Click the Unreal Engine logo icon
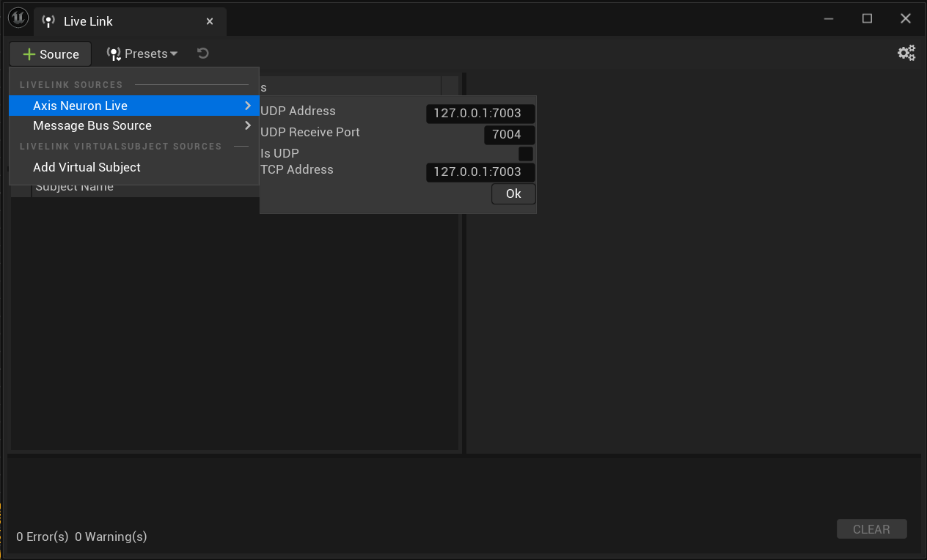 point(18,19)
